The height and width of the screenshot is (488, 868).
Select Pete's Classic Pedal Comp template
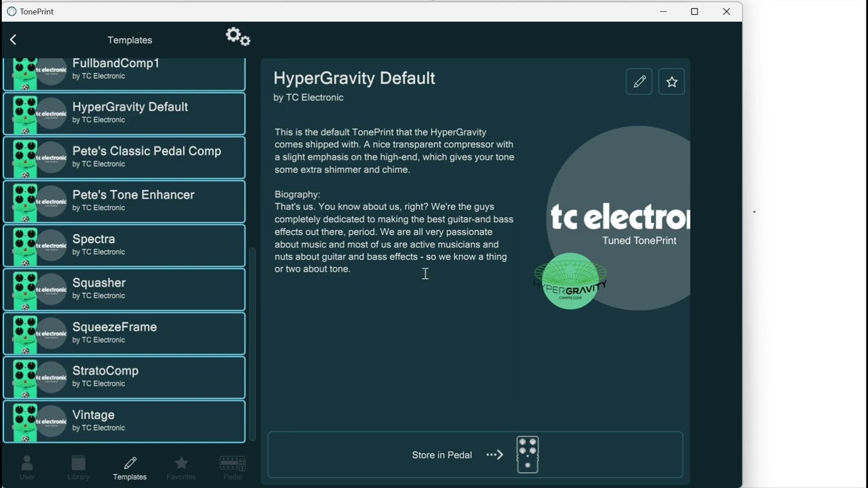124,157
